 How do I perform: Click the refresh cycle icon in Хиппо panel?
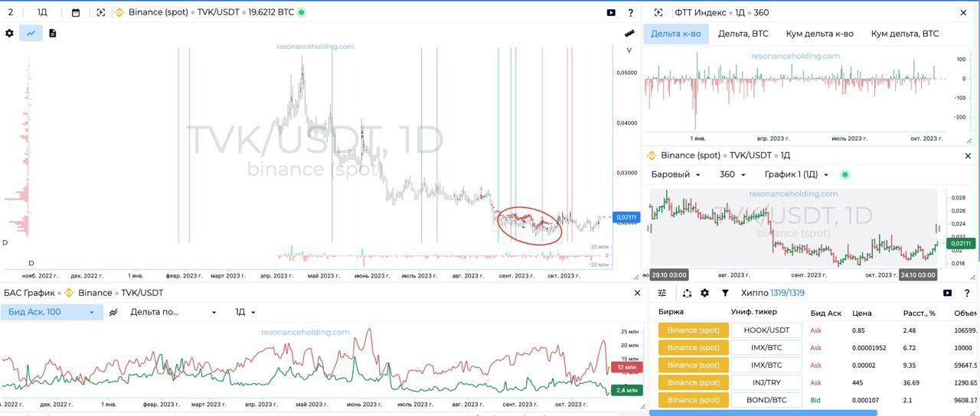pos(687,293)
